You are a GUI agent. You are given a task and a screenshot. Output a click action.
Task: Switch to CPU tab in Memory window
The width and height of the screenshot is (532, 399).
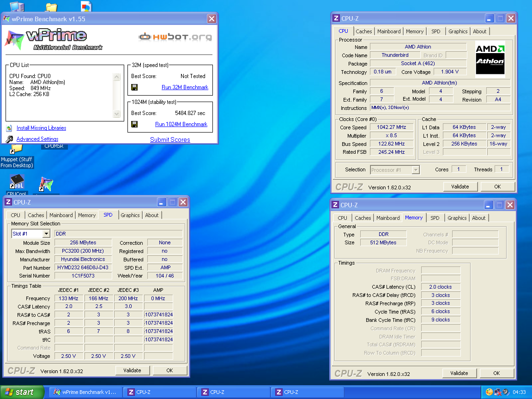coord(342,218)
